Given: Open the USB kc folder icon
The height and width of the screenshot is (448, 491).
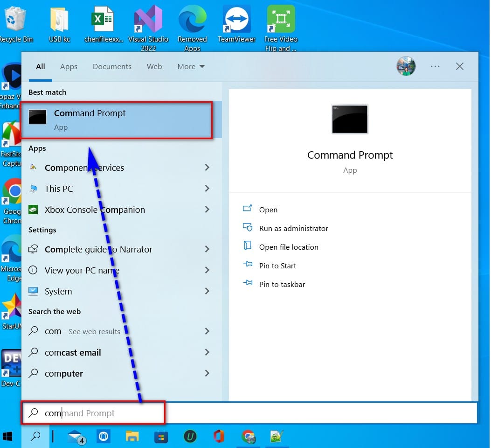Looking at the screenshot, I should click(x=59, y=24).
